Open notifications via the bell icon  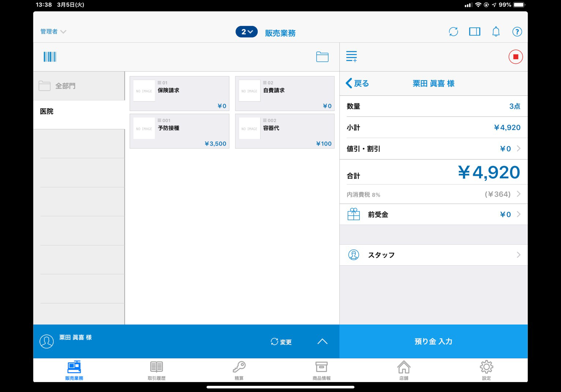[x=496, y=32]
